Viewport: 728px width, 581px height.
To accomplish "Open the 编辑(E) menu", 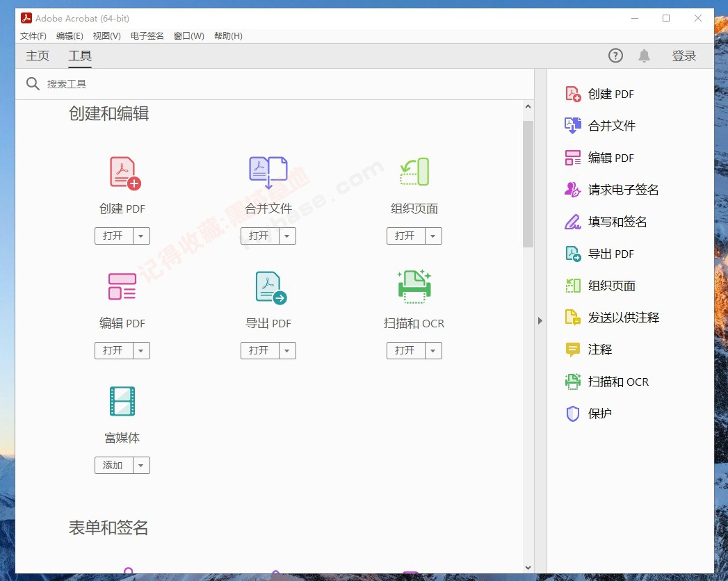I will click(70, 36).
